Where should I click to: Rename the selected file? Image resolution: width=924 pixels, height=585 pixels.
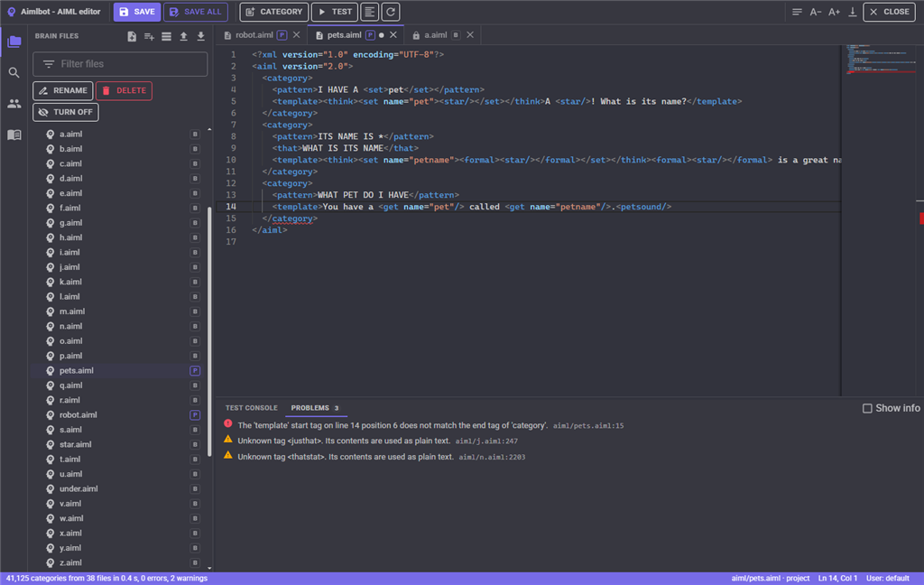click(62, 91)
